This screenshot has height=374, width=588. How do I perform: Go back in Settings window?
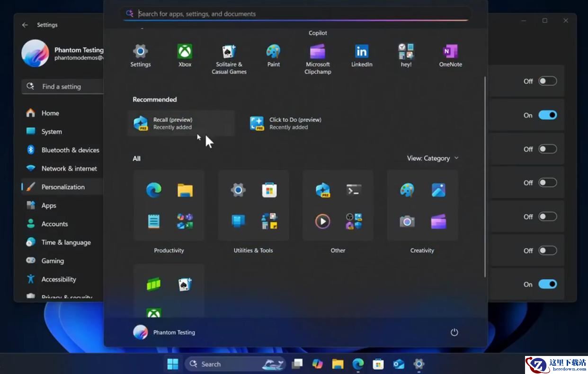click(25, 25)
